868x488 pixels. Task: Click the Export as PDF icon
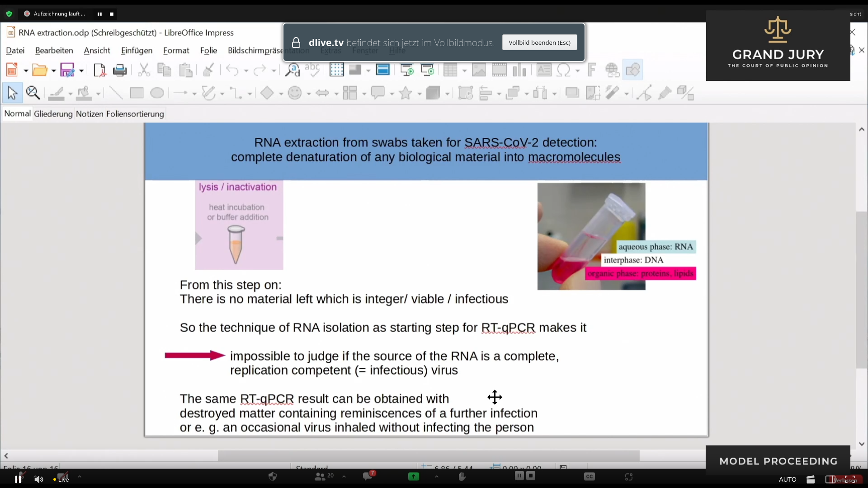click(x=99, y=70)
